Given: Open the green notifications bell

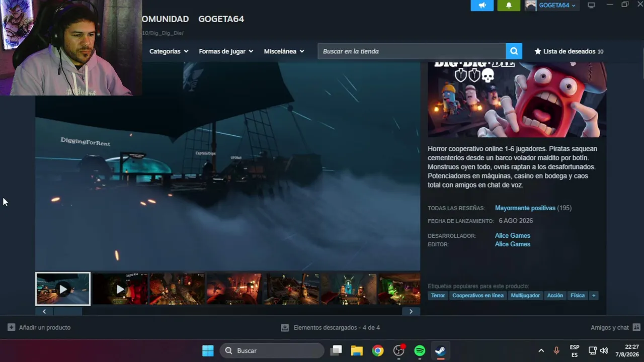Looking at the screenshot, I should pos(509,6).
